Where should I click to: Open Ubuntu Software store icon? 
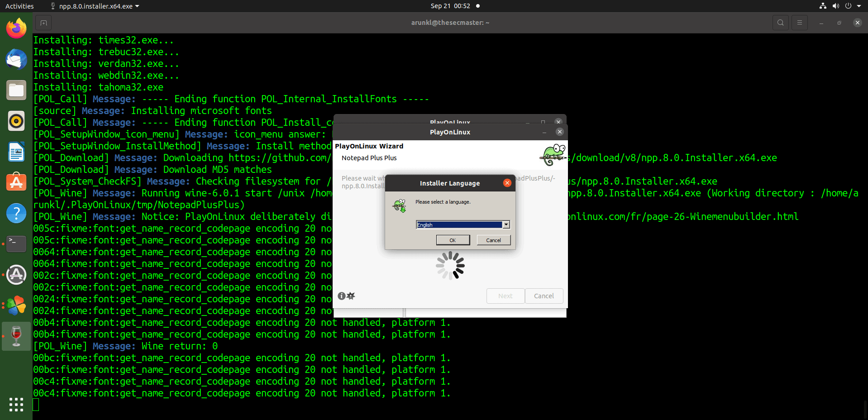(x=16, y=182)
